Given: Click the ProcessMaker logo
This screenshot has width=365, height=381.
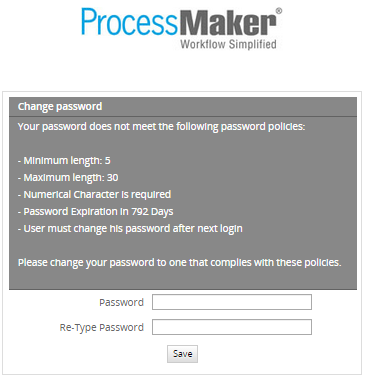Looking at the screenshot, I should coord(182,28).
